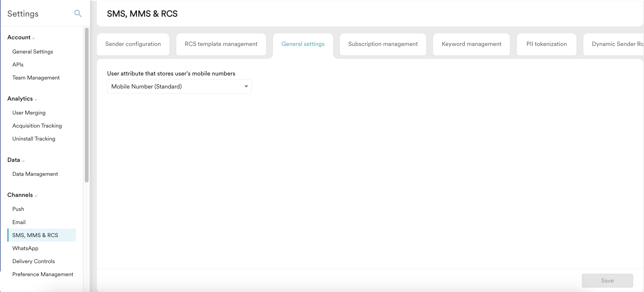Go to Keyword management tab
The image size is (644, 292).
point(471,44)
